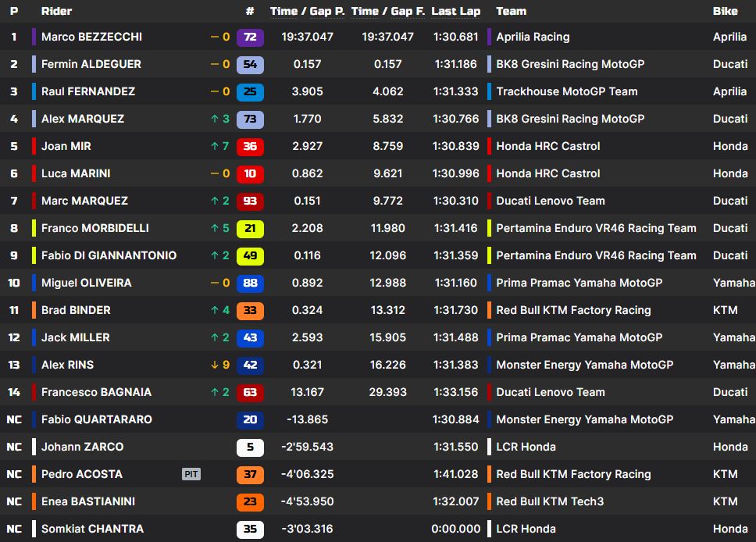Image resolution: width=756 pixels, height=542 pixels.
Task: Click the down arrow 9 indicator for Alex Rins
Action: [220, 365]
